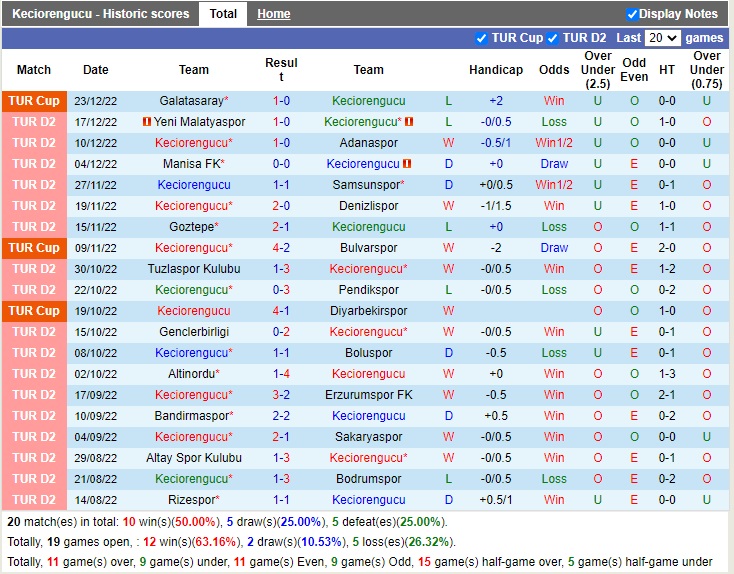Screen dimensions: 734x574
Task: Uncheck the TUR D2 filter checkbox
Action: point(553,38)
